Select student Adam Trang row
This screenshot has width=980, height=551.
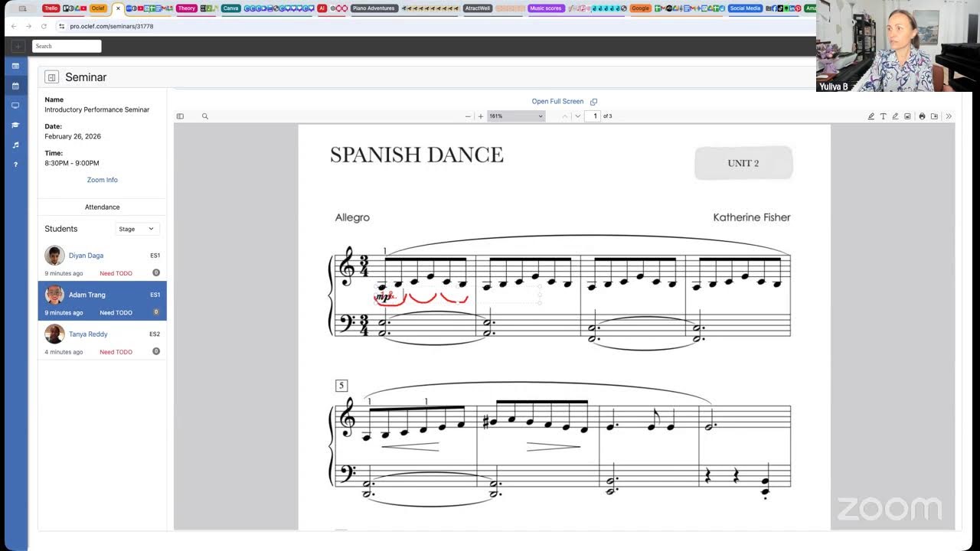103,301
